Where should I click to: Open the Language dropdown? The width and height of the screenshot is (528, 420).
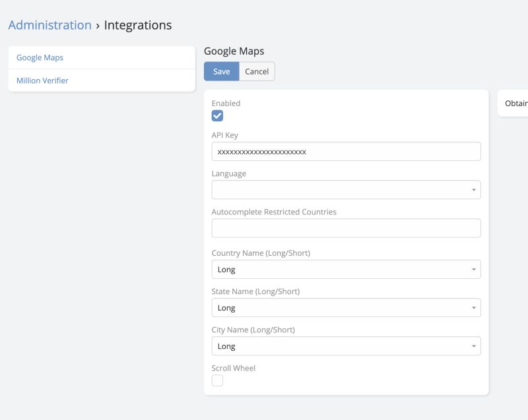pos(346,190)
